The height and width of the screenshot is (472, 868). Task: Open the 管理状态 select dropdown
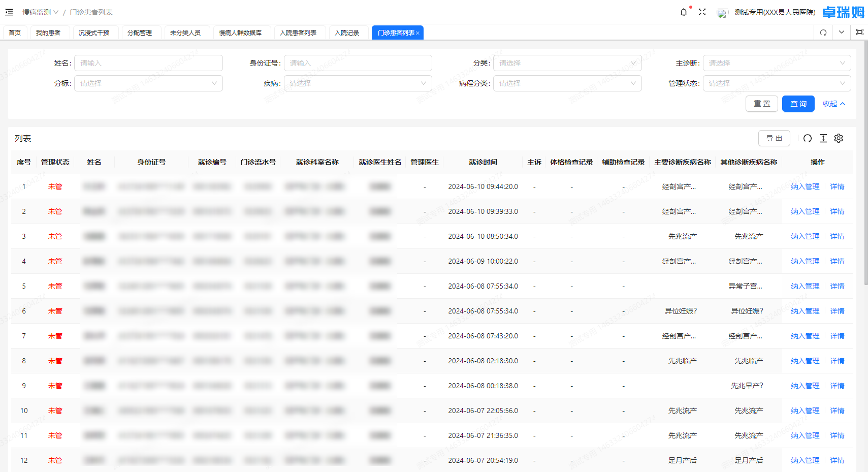[x=777, y=83]
